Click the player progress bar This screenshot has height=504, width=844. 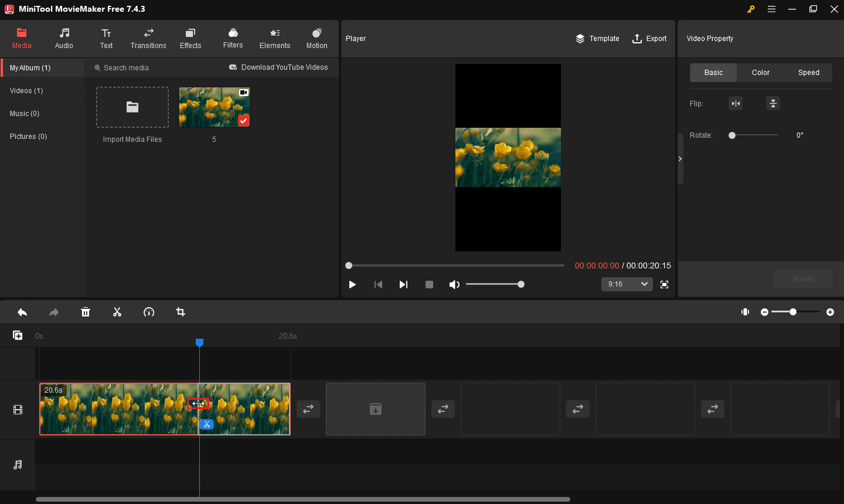[455, 265]
